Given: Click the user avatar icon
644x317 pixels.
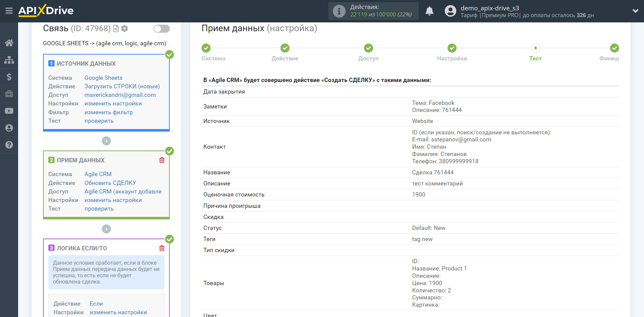Looking at the screenshot, I should pyautogui.click(x=450, y=11).
